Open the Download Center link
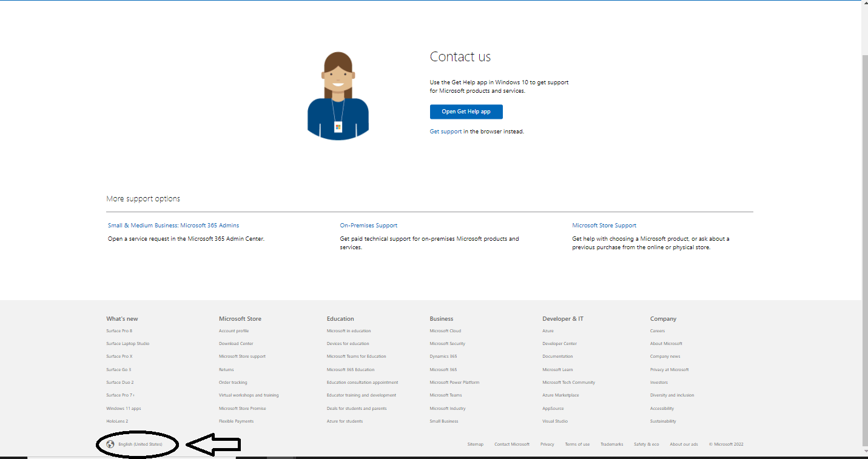This screenshot has width=868, height=459. tap(236, 344)
